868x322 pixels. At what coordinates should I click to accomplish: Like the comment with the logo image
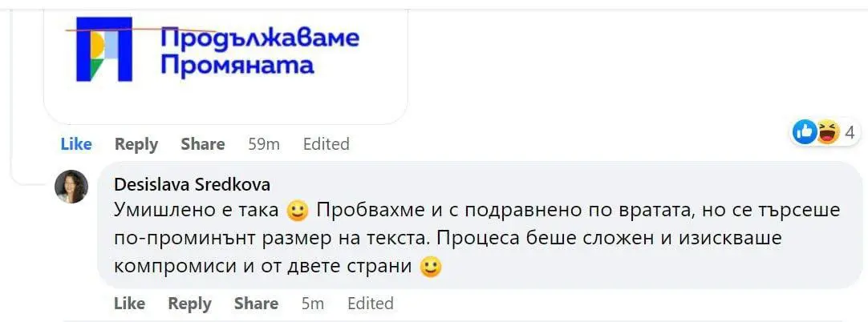click(x=76, y=144)
